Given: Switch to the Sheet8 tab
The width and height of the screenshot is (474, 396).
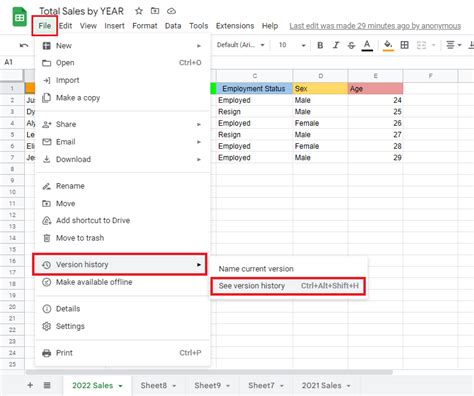Looking at the screenshot, I should 154,386.
